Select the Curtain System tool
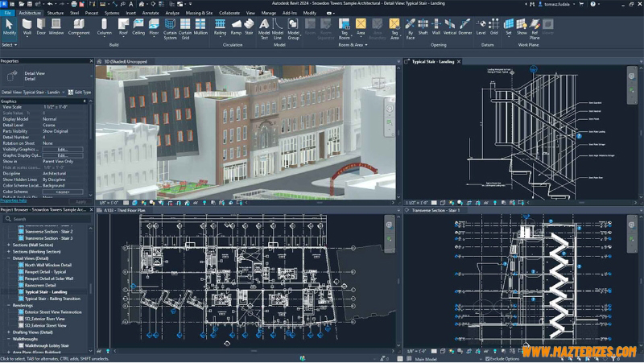The width and height of the screenshot is (644, 363). (170, 29)
